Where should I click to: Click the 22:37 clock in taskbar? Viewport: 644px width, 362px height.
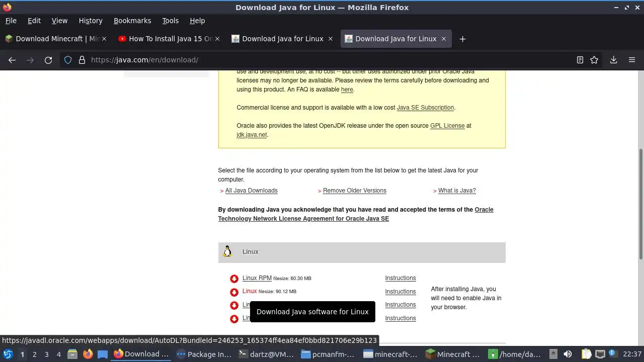pos(632,354)
